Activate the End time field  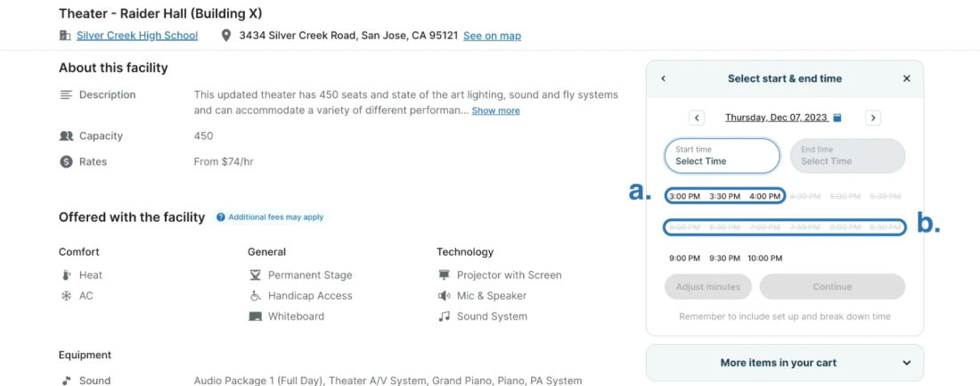(847, 156)
